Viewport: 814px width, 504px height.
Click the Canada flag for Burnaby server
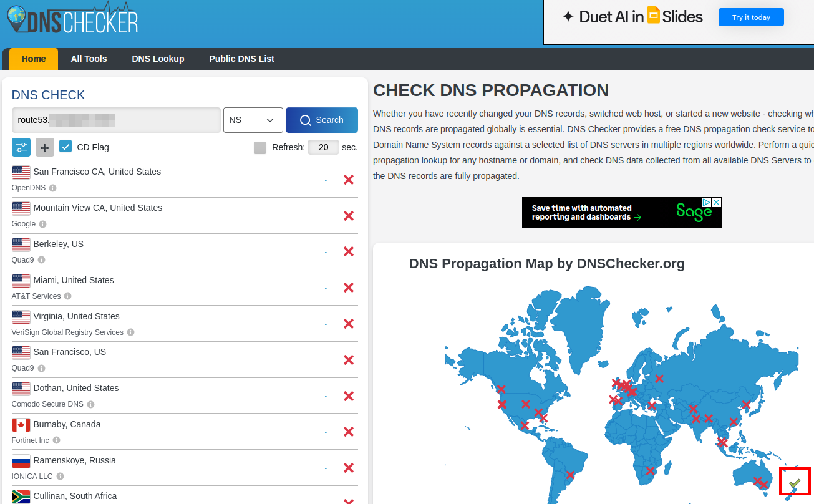(21, 425)
